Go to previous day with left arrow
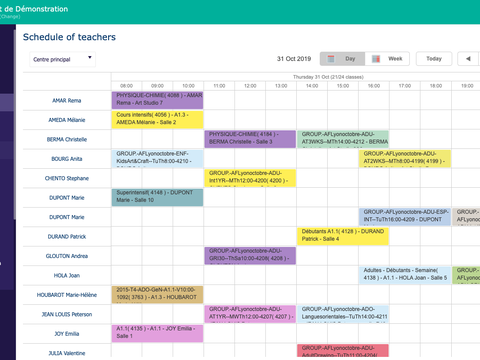The image size is (480, 360). tap(468, 59)
